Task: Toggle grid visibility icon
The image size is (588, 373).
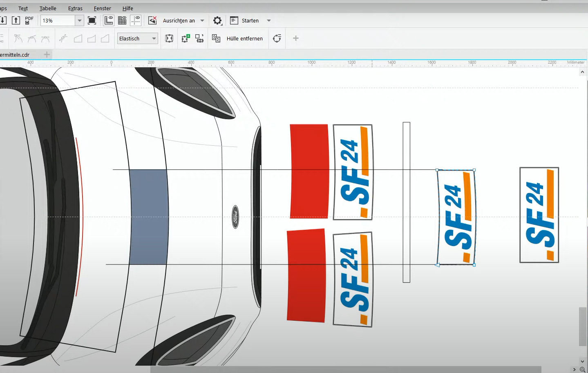Action: click(122, 20)
